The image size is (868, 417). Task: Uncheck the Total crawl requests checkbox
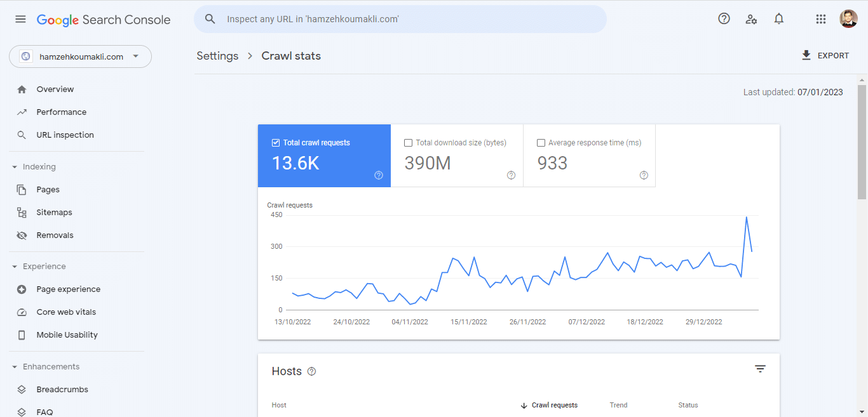click(275, 143)
